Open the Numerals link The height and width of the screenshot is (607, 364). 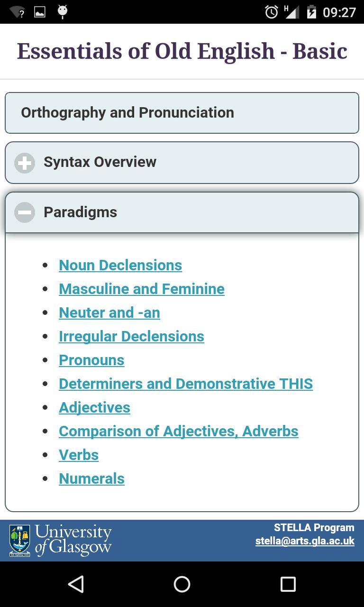click(x=91, y=478)
